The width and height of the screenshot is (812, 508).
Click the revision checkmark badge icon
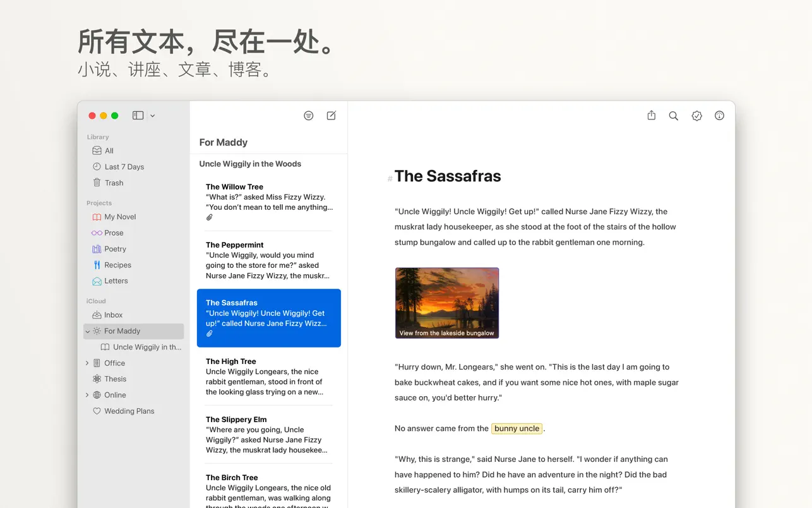coord(696,116)
